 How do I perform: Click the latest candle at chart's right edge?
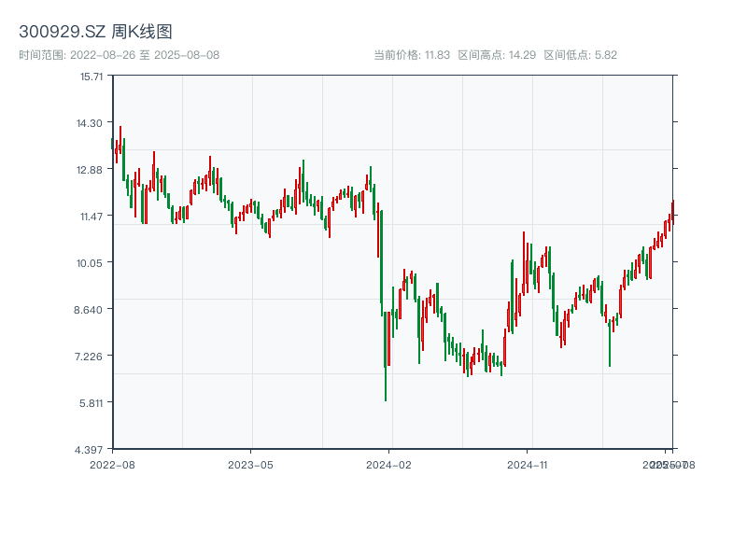[x=672, y=210]
